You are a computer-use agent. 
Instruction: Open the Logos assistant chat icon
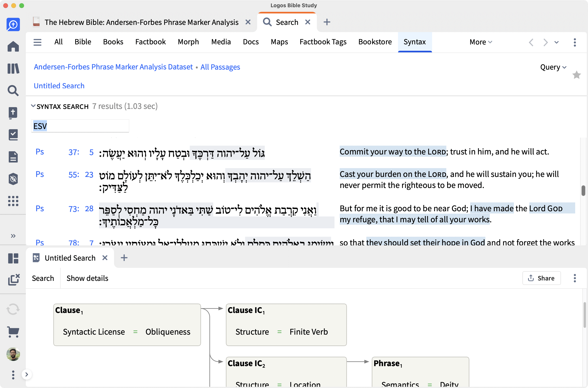pos(13,24)
